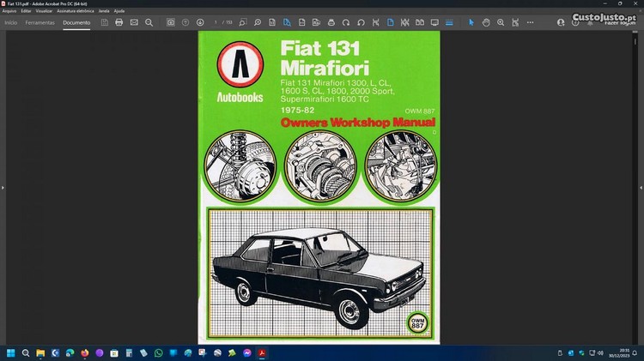Expand the left navigation pane arrow
This screenshot has height=361, width=644.
coord(3,187)
